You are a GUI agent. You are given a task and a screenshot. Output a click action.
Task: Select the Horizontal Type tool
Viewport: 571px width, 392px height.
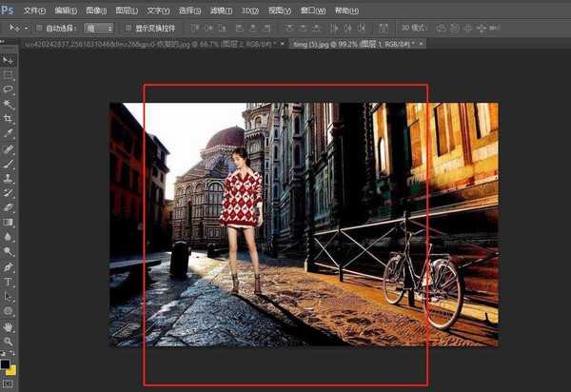9,282
